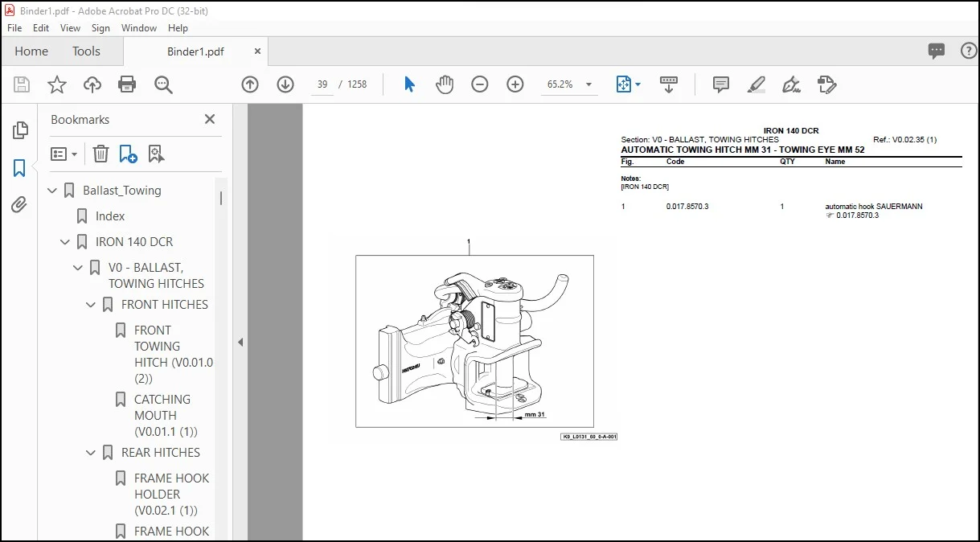Zoom in with plus icon
The image size is (980, 542).
tap(515, 84)
